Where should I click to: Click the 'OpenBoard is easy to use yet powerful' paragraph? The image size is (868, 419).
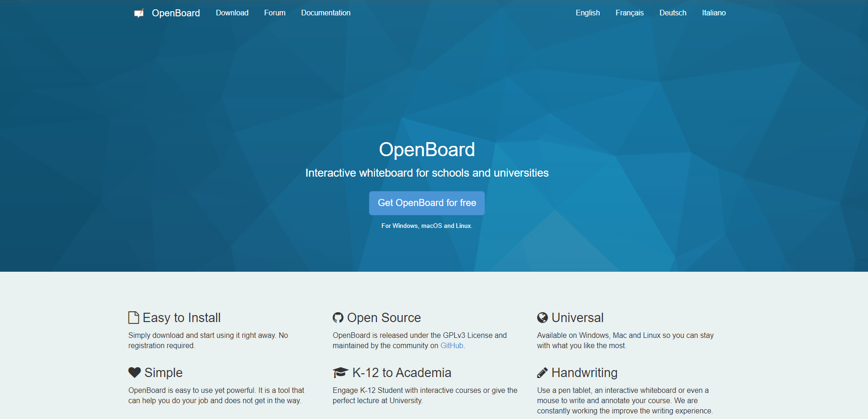click(216, 395)
